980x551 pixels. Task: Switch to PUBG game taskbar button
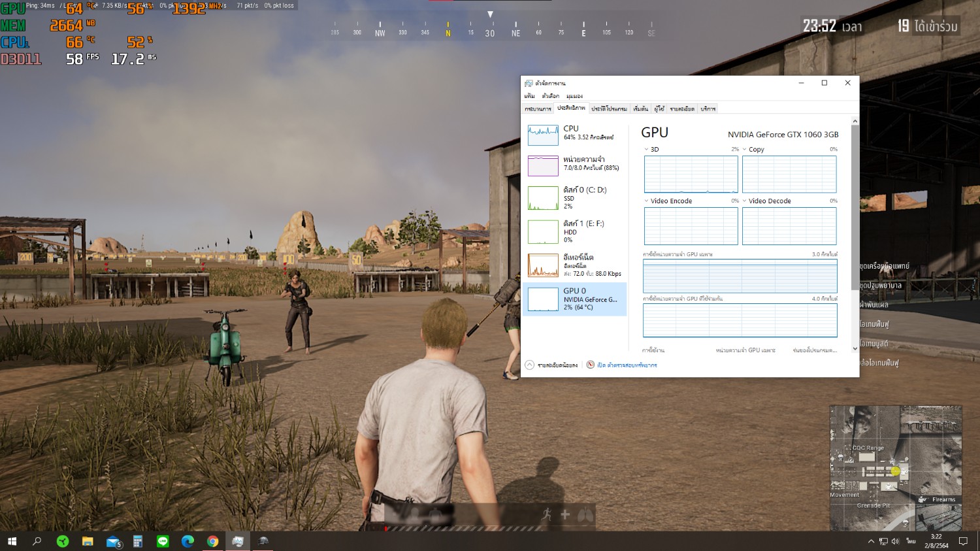tap(263, 541)
